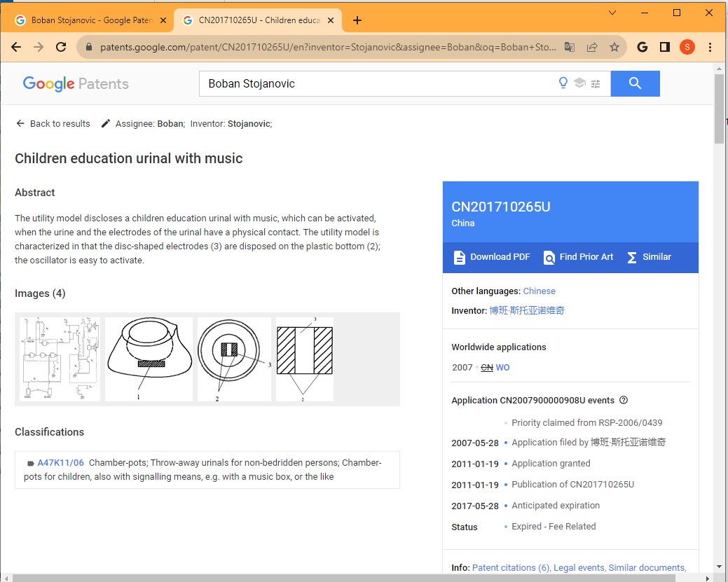This screenshot has height=582, width=728.
Task: Open classification A47K11/06 link
Action: click(x=60, y=463)
